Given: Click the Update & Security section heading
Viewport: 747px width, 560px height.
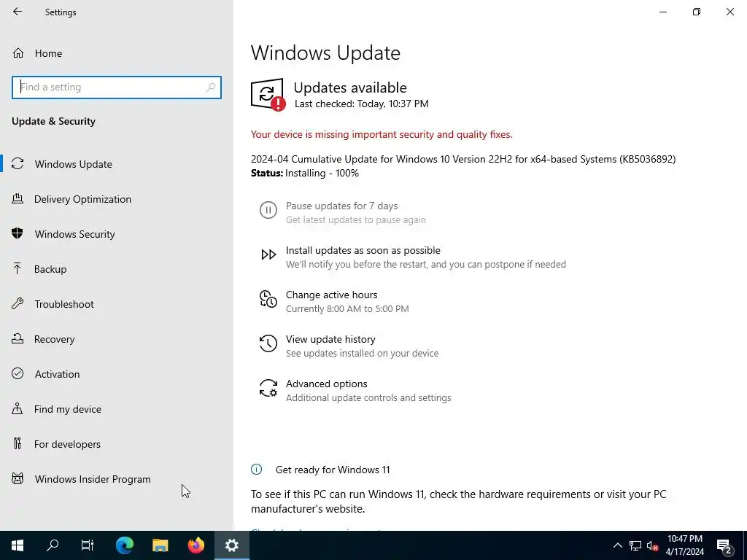Looking at the screenshot, I should pyautogui.click(x=53, y=121).
